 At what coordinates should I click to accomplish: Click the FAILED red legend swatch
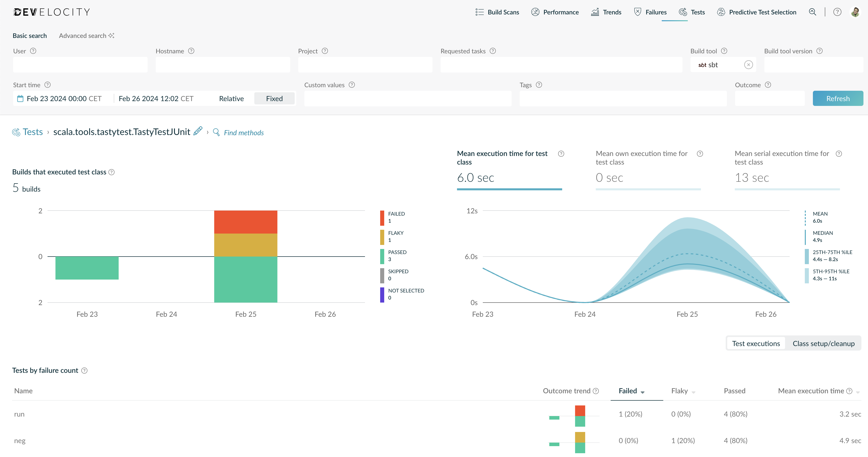pos(382,218)
